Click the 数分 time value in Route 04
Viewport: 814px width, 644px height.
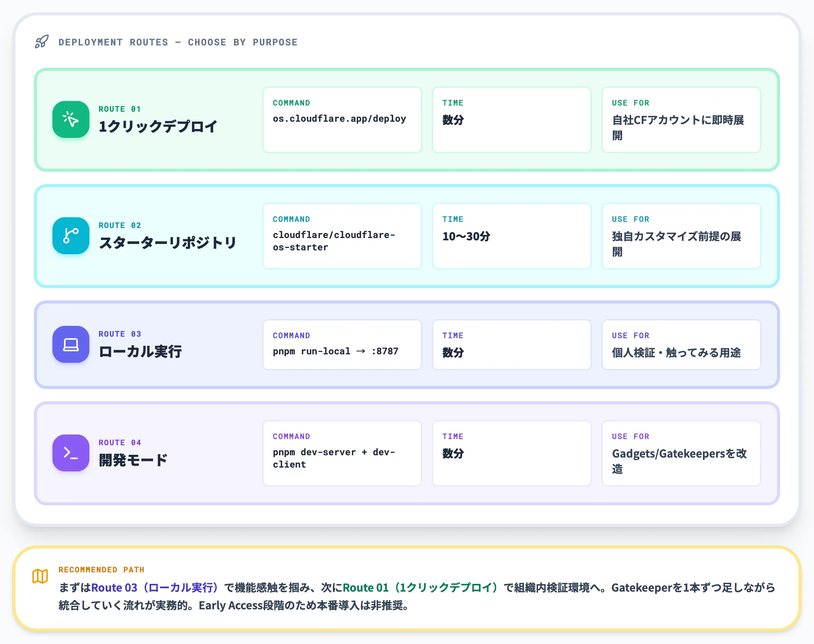pos(453,453)
